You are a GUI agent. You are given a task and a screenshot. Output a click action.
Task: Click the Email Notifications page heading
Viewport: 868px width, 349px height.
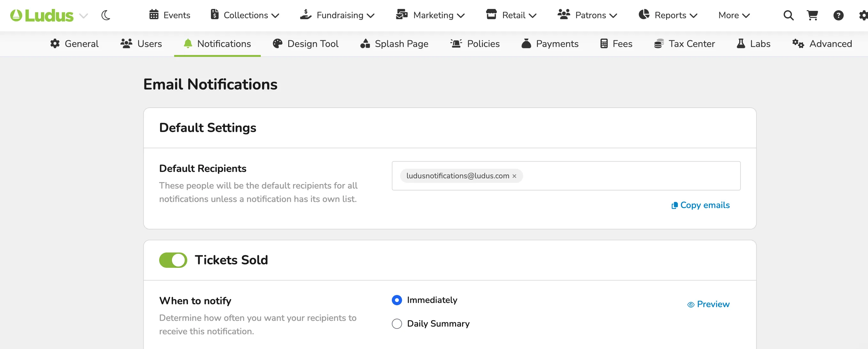(210, 84)
